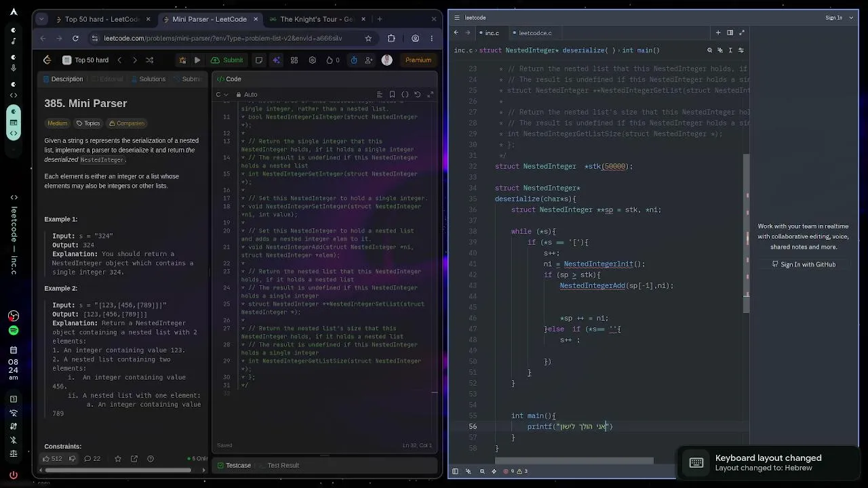
Task: Zoom the editor pane with expand icon
Action: click(x=742, y=33)
